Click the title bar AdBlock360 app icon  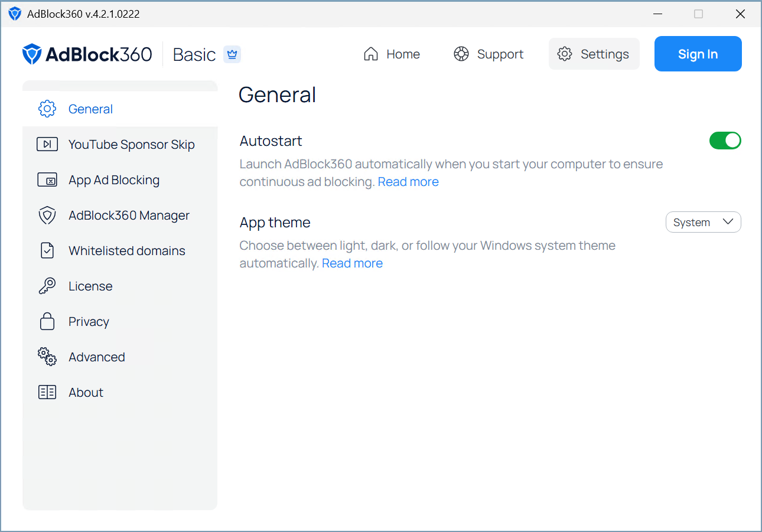pyautogui.click(x=15, y=14)
